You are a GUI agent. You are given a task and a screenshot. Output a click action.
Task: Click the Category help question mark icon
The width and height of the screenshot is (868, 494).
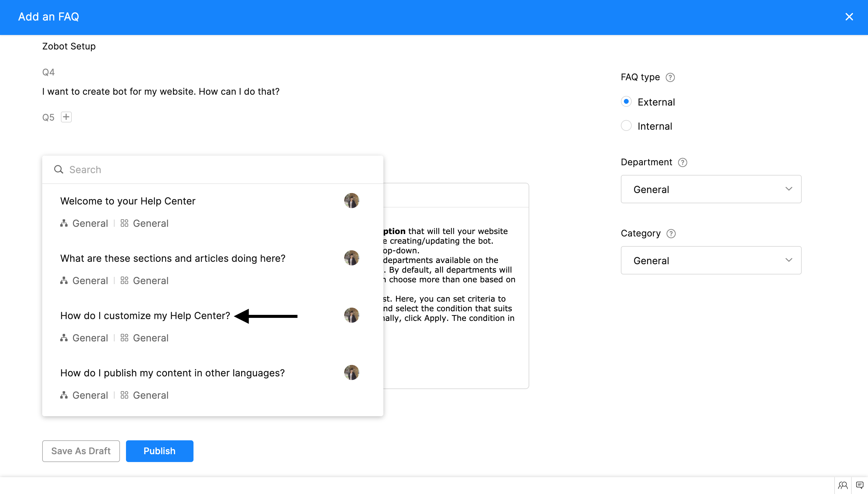tap(671, 234)
